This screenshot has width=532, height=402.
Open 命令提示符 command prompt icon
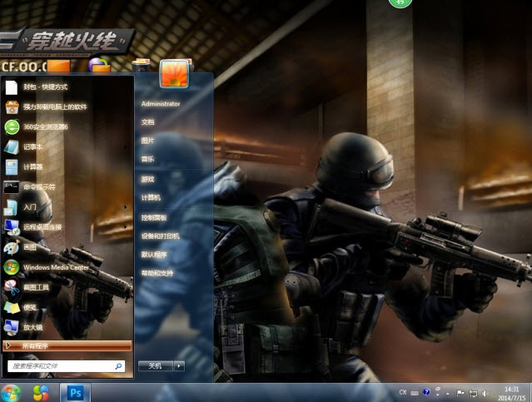(x=11, y=187)
